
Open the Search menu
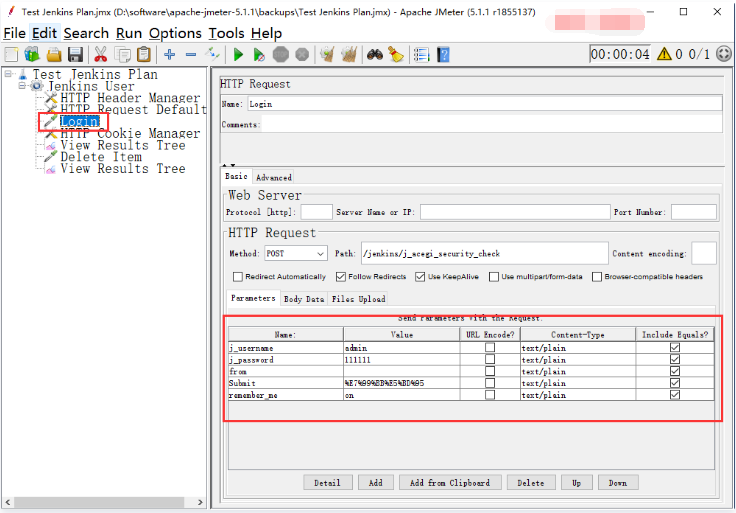pos(86,33)
